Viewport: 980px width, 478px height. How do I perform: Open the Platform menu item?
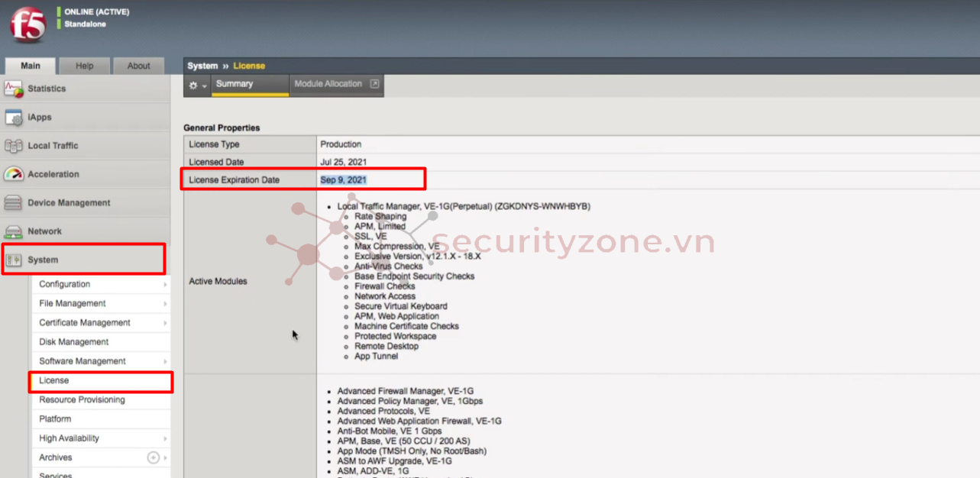55,419
